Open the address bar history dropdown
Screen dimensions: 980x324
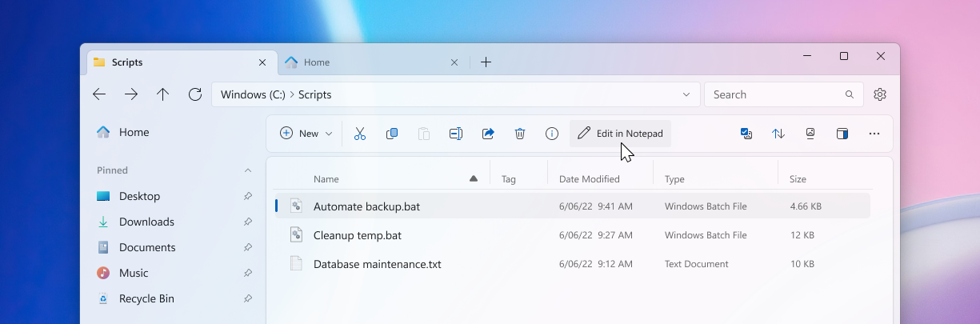point(686,94)
